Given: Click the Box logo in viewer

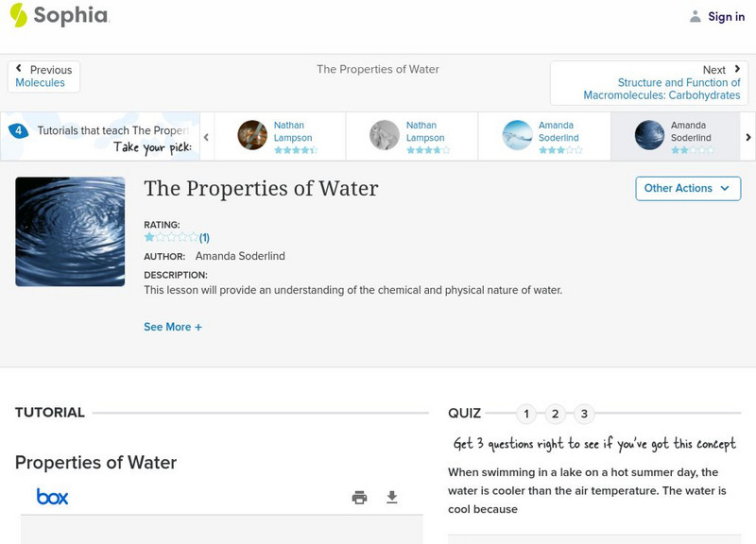Looking at the screenshot, I should pos(52,497).
